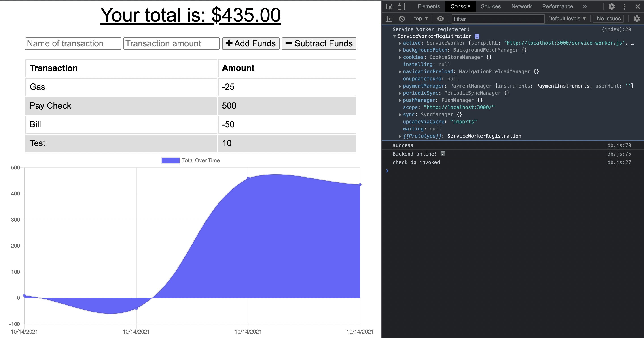The image size is (644, 338).
Task: Collapse the ServiceWorkerRegistration object
Action: pyautogui.click(x=394, y=36)
